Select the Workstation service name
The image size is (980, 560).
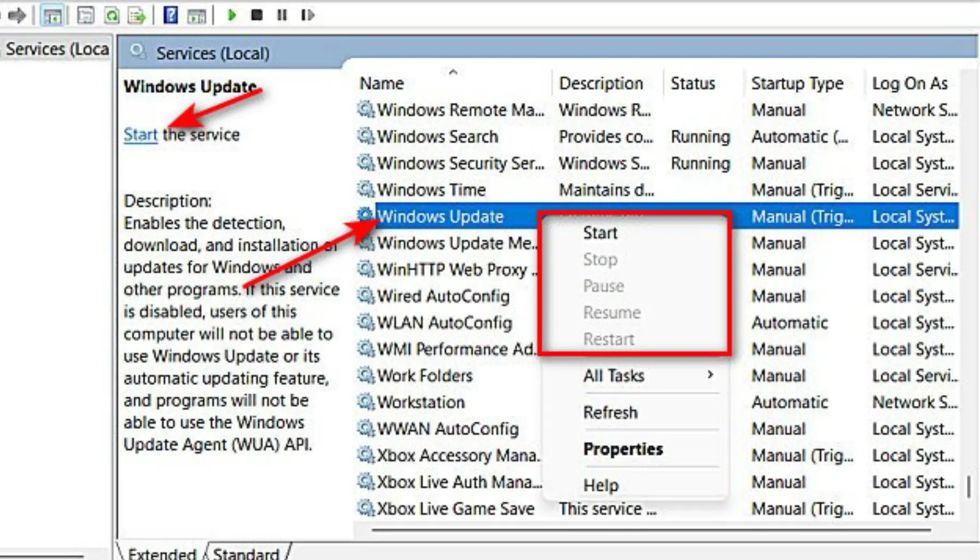click(x=421, y=402)
